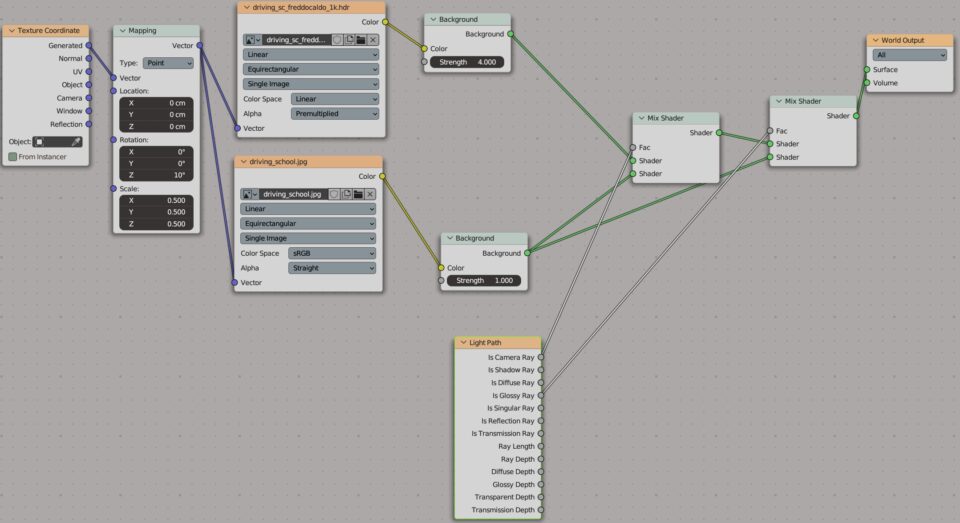
Task: Open the Alpha dropdown showing Premultiplied
Action: pos(335,114)
